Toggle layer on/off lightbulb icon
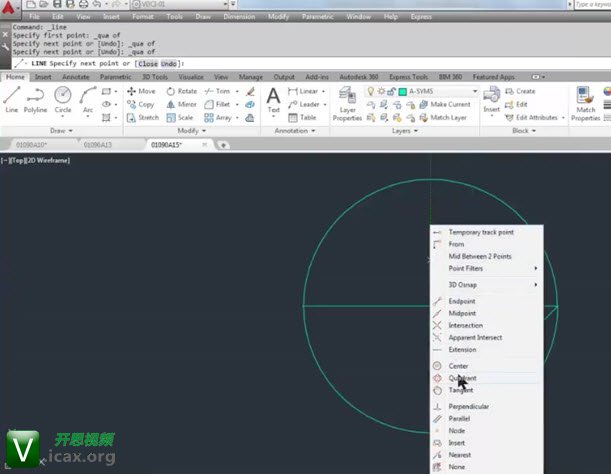The width and height of the screenshot is (611, 474). (x=371, y=91)
